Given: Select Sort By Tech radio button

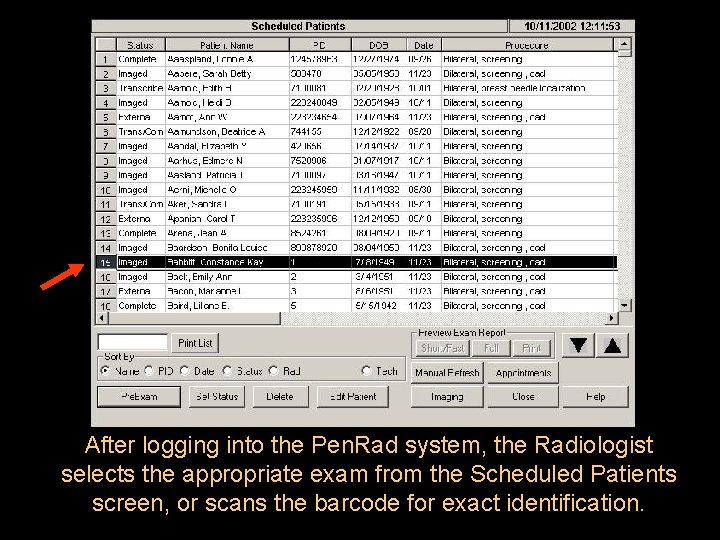Looking at the screenshot, I should pos(366,371).
